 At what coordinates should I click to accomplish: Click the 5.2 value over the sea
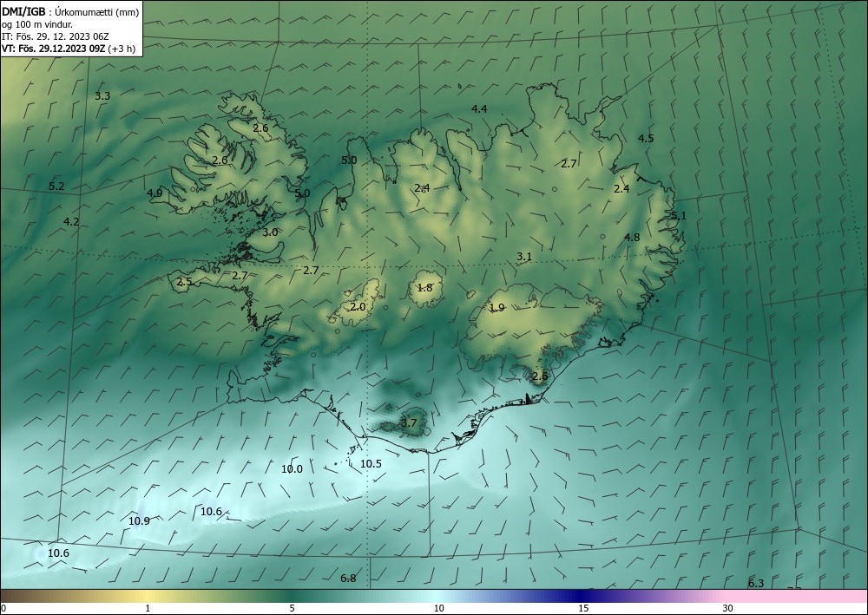coord(56,186)
